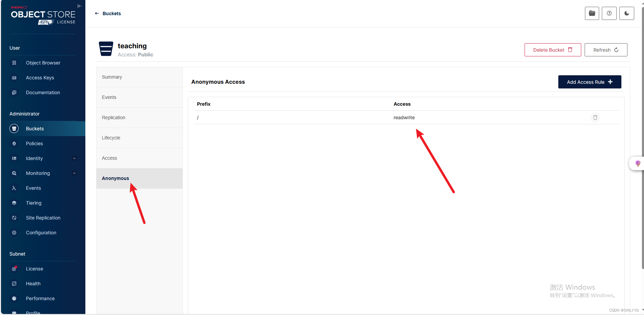Click the page's vertical scrollbar
Screen dimensions: 644x315
[x=642, y=135]
